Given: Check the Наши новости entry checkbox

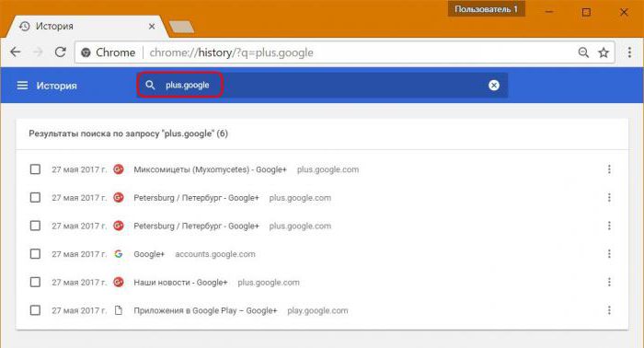Looking at the screenshot, I should [x=35, y=283].
